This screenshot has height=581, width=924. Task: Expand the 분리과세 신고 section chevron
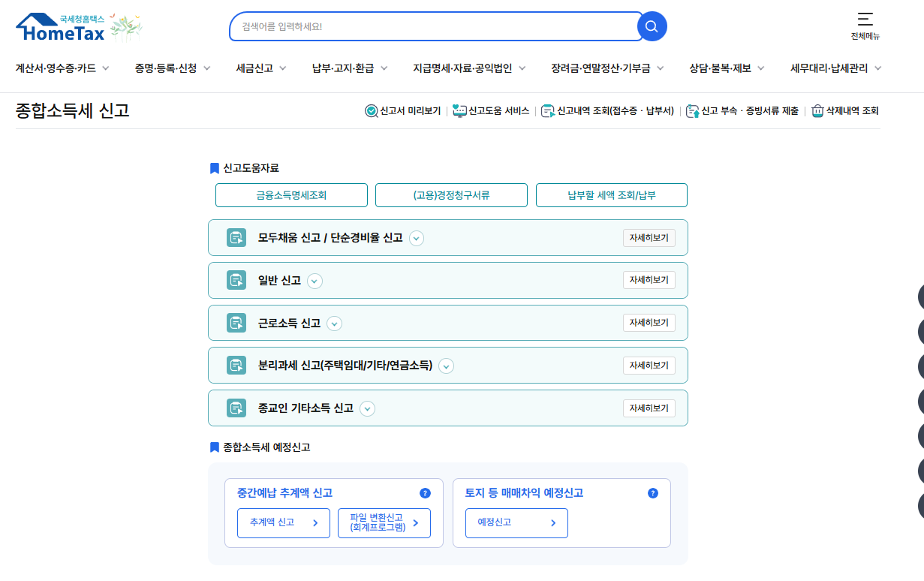click(446, 366)
